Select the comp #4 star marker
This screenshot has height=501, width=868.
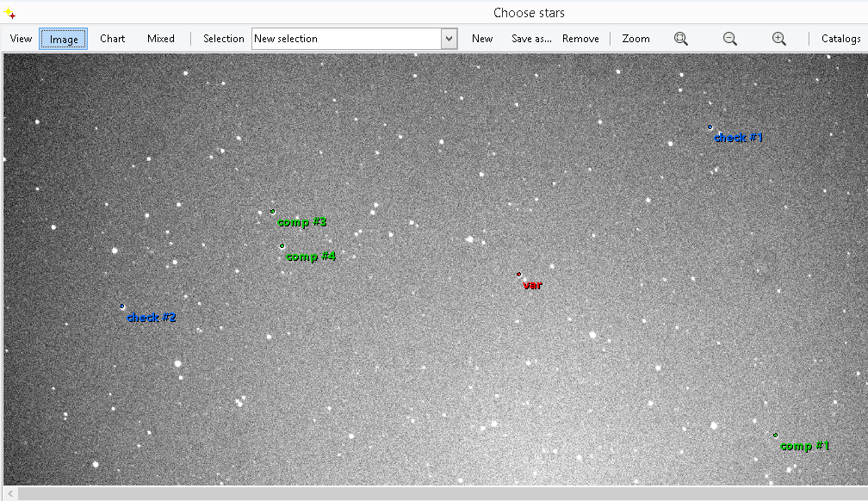[282, 245]
